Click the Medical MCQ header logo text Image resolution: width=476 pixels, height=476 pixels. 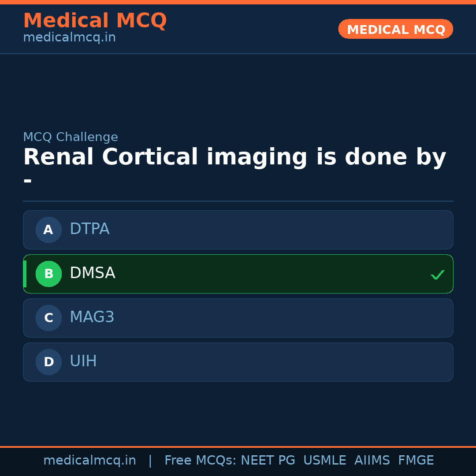coord(95,20)
